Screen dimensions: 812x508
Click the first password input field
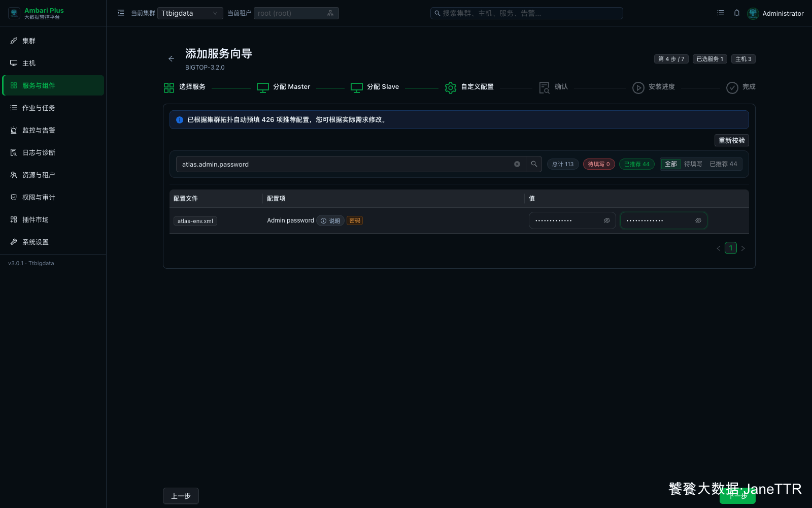coord(572,220)
